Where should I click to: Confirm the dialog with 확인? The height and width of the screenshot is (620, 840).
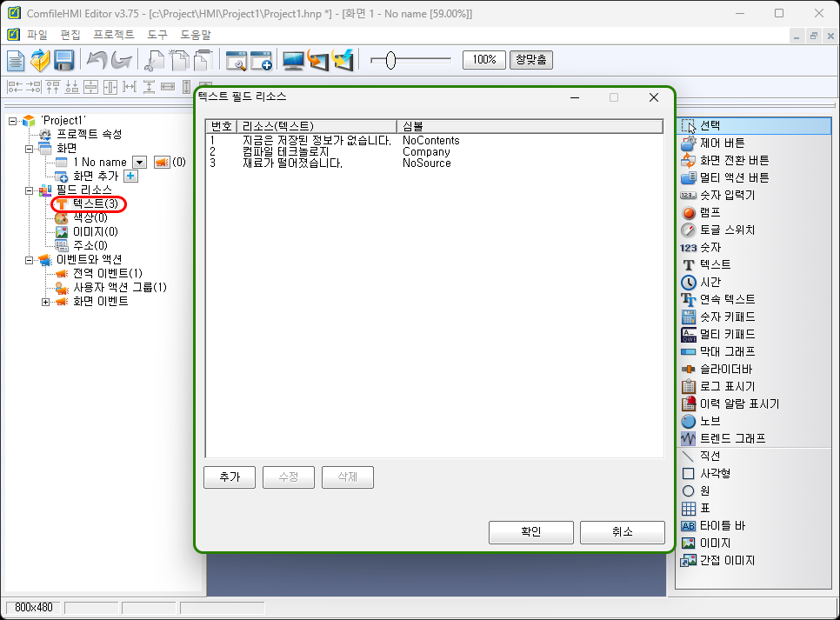[x=530, y=531]
